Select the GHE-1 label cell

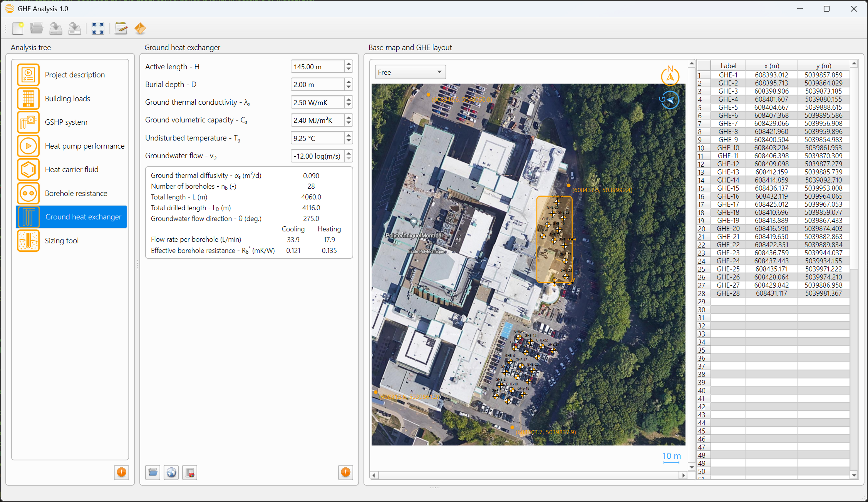[728, 75]
